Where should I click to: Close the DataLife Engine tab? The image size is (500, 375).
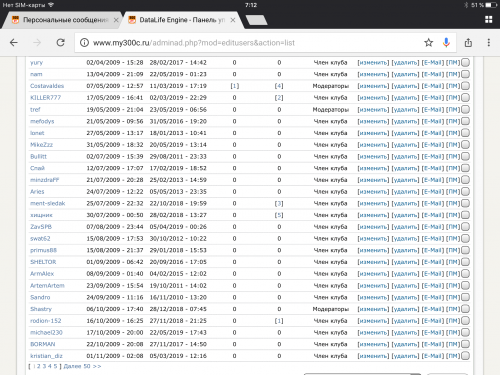pyautogui.click(x=233, y=20)
